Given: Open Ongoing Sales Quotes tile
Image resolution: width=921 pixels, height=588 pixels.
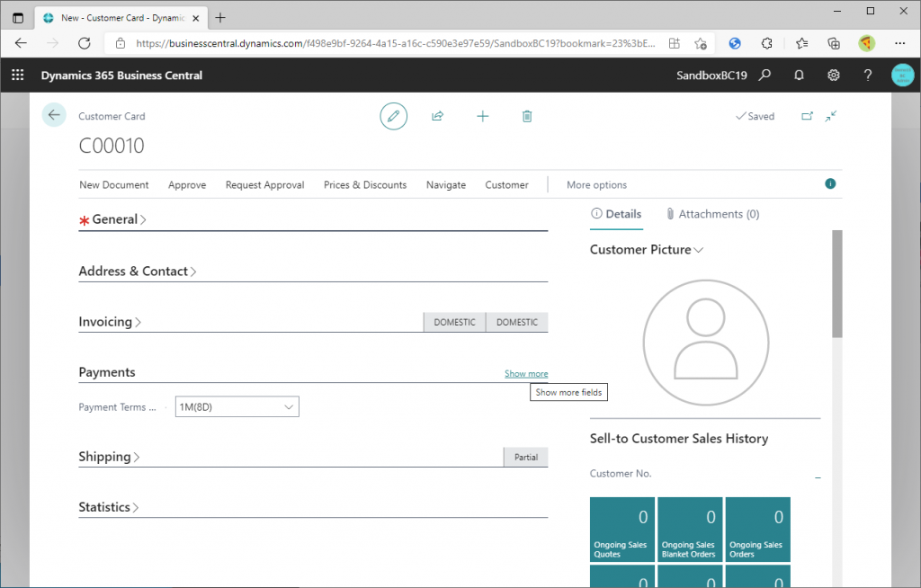Looking at the screenshot, I should pos(622,530).
